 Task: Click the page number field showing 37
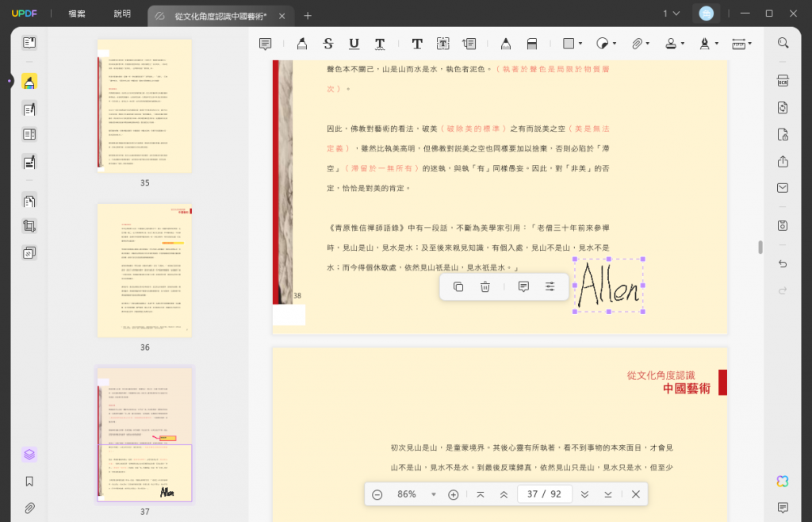coord(544,494)
